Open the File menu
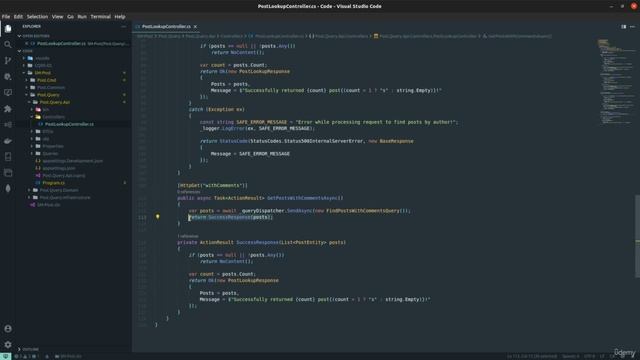The height and width of the screenshot is (360, 640). coord(6,17)
